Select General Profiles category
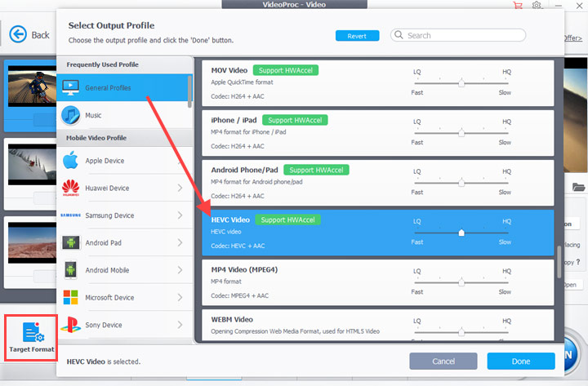 (x=122, y=87)
